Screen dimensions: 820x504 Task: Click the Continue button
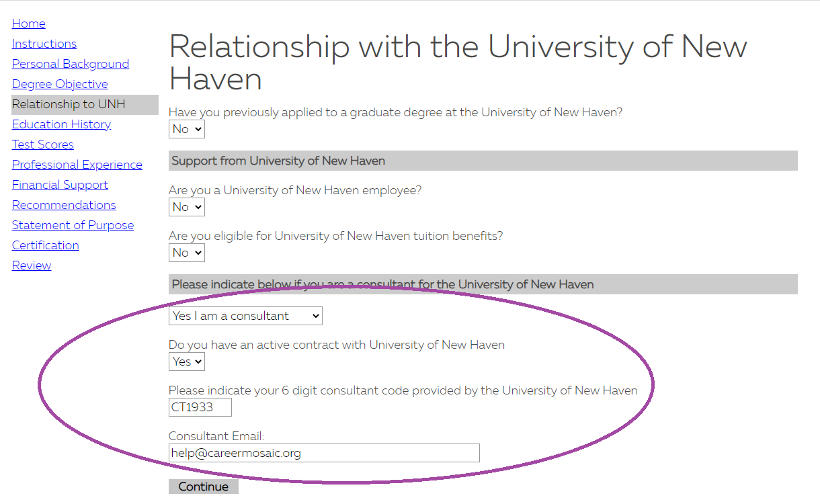pos(204,487)
